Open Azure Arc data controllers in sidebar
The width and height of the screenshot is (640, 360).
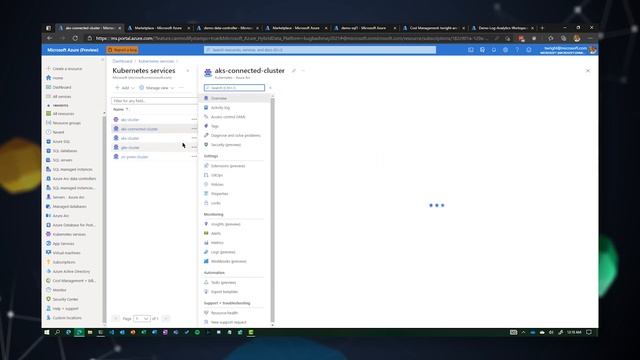pyautogui.click(x=74, y=179)
